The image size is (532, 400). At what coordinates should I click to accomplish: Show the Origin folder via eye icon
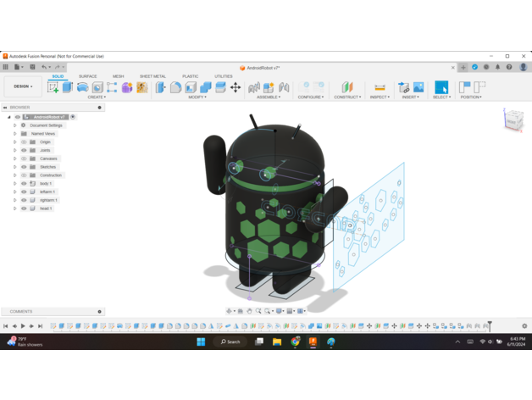pyautogui.click(x=24, y=142)
